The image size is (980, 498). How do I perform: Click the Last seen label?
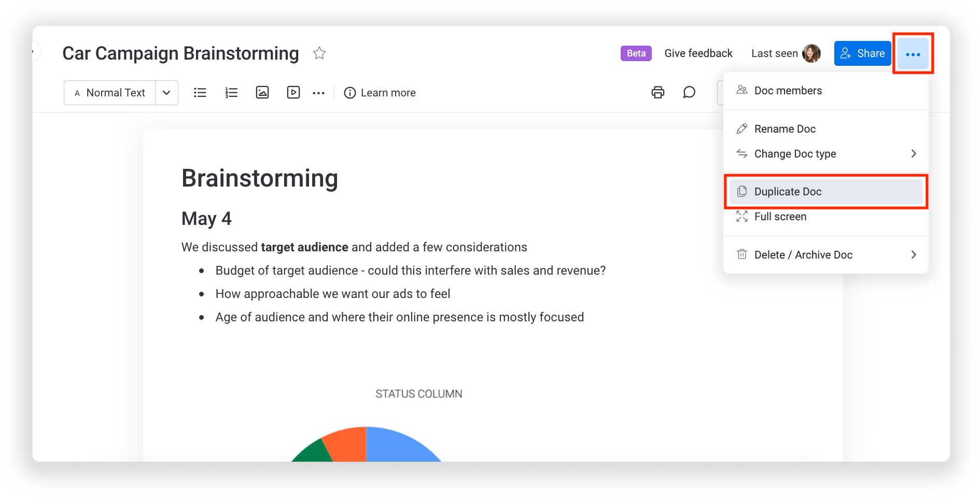tap(775, 53)
